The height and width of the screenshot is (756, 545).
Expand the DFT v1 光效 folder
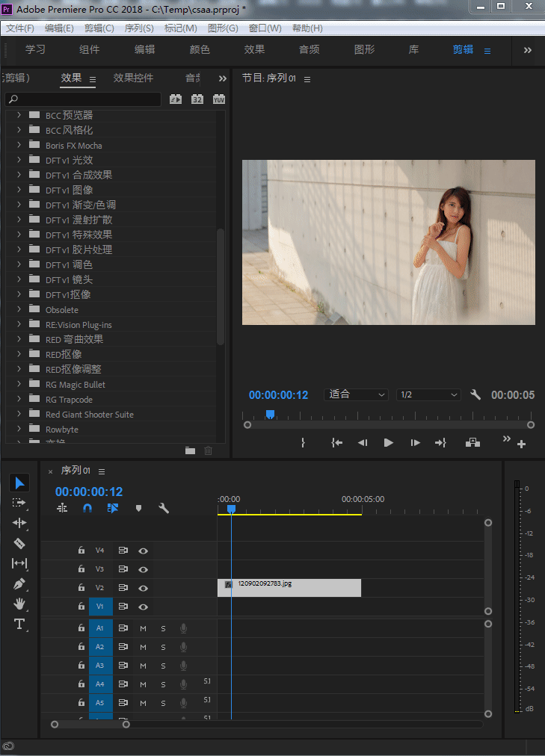19,160
